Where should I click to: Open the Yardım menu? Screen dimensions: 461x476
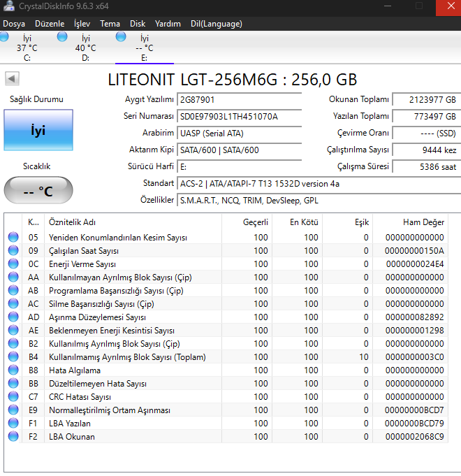tap(168, 24)
